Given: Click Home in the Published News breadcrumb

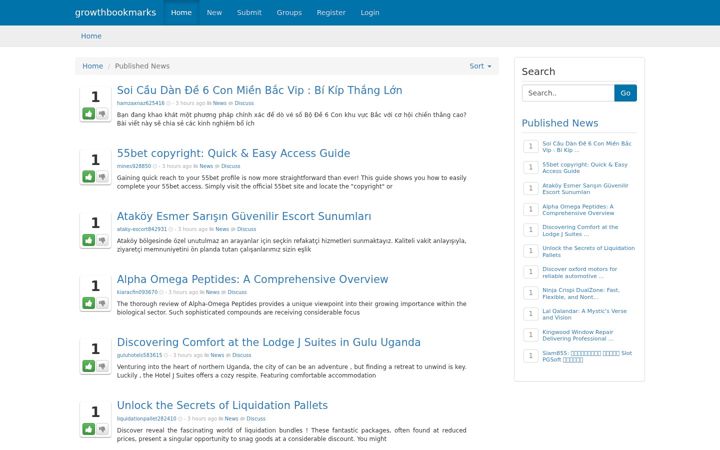Looking at the screenshot, I should [93, 66].
